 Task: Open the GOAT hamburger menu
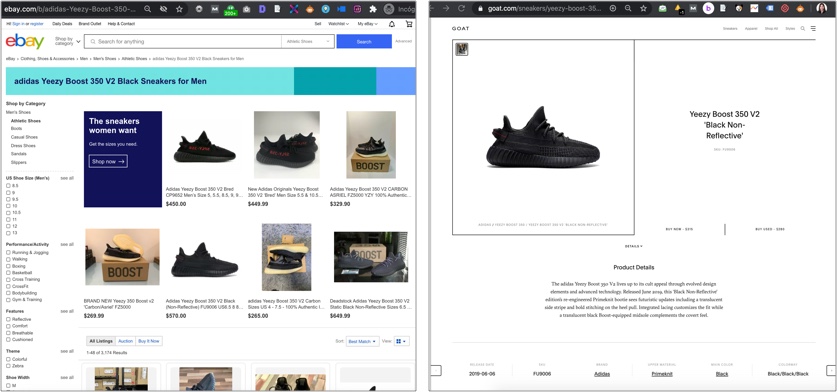(813, 28)
